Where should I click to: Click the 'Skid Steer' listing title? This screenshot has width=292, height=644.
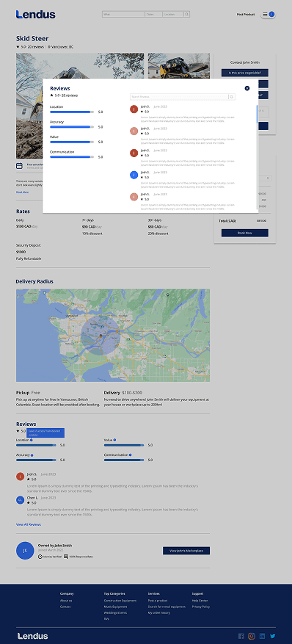tap(32, 39)
